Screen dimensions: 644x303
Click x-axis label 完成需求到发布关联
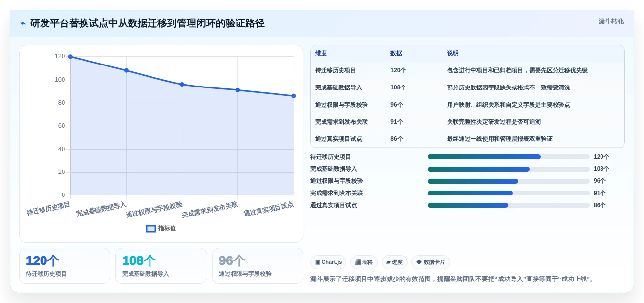210,210
